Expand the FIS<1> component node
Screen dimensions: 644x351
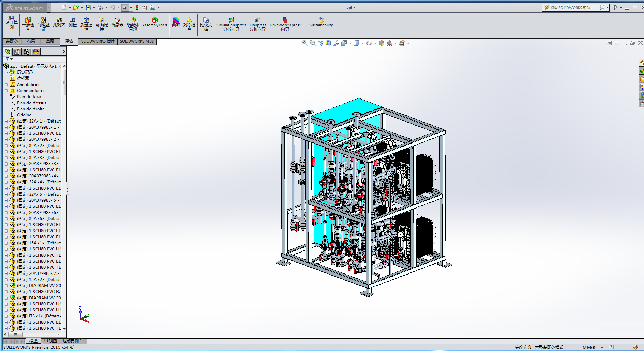point(6,316)
